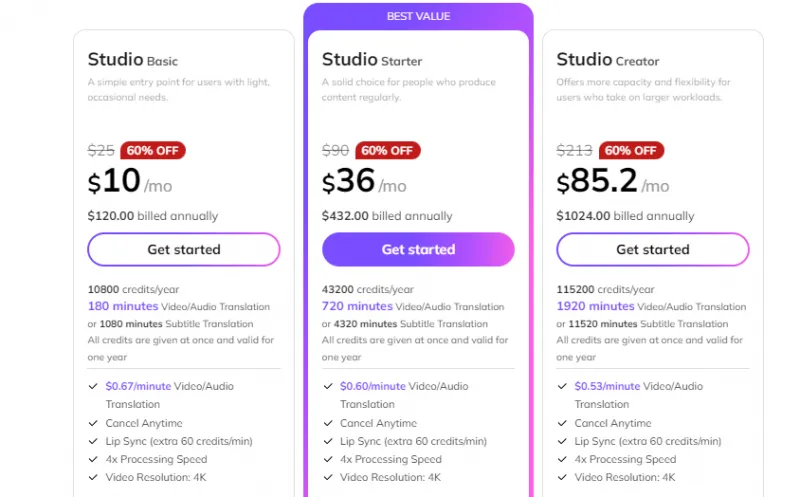The height and width of the screenshot is (497, 800).
Task: Click checkmark beside Creator Cancel Anytime
Action: (562, 423)
